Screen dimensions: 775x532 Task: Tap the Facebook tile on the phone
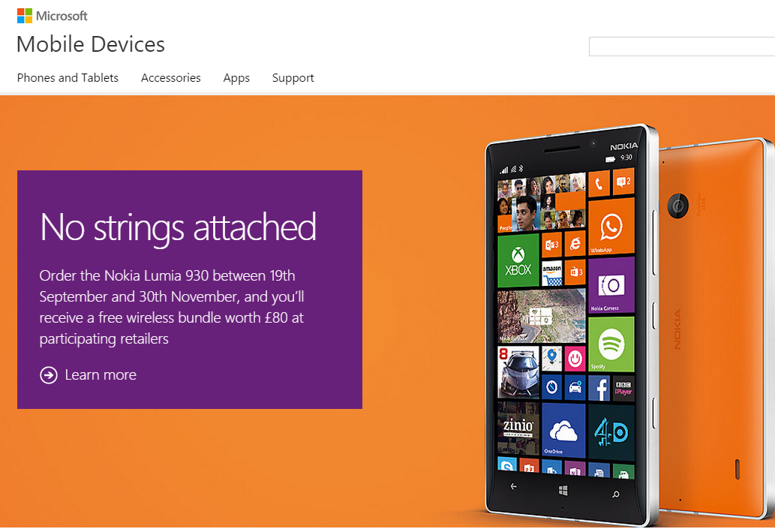coord(599,389)
